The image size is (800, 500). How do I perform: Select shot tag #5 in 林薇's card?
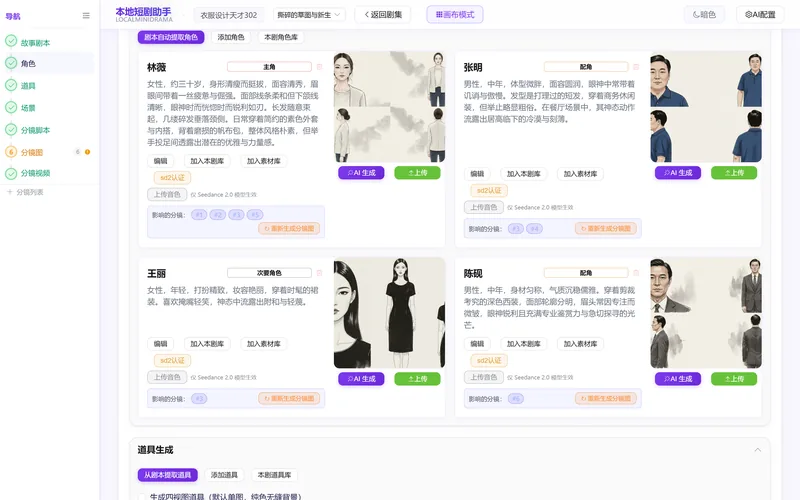point(255,215)
